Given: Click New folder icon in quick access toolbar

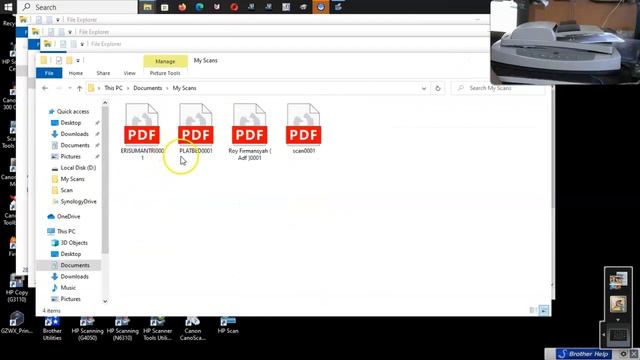Looking at the screenshot, I should (69, 60).
